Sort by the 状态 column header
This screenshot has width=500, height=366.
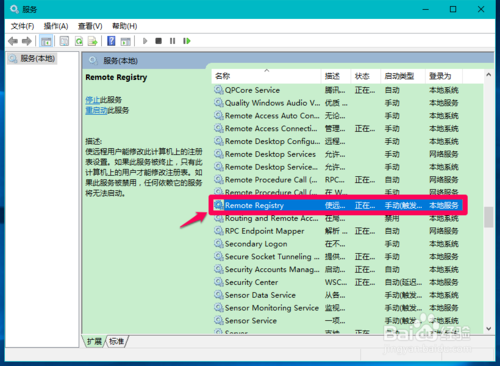[x=366, y=76]
